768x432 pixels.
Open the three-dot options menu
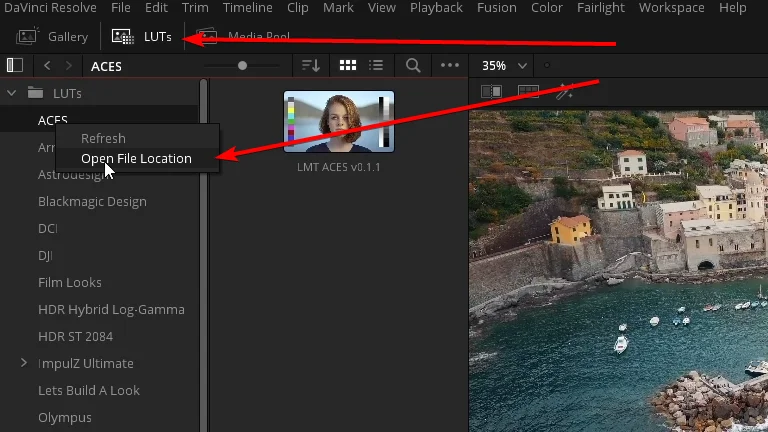point(450,65)
